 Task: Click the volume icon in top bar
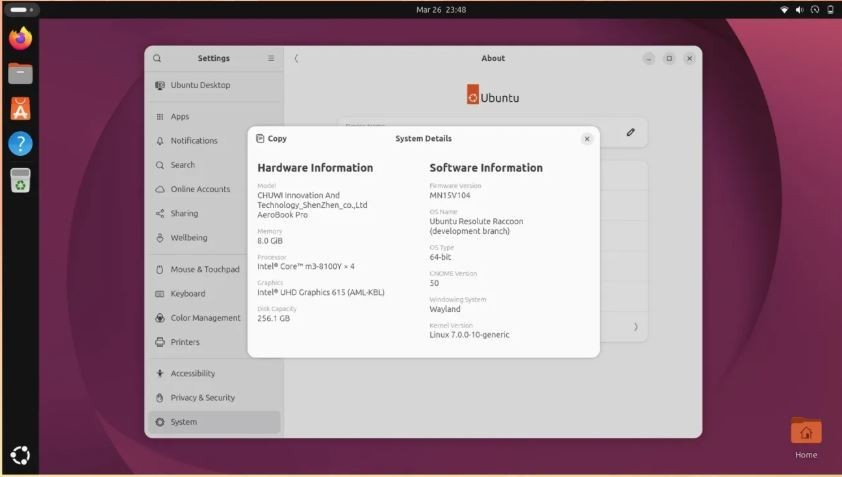point(800,10)
